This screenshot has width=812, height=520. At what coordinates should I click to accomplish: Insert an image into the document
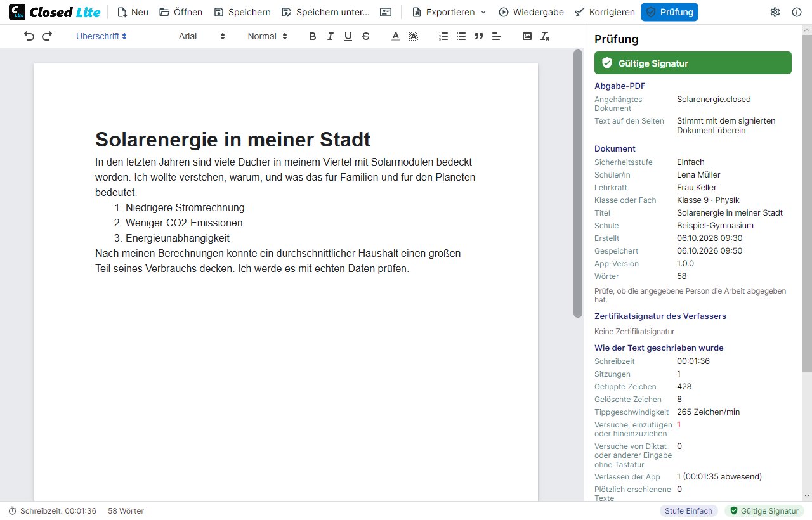click(527, 36)
